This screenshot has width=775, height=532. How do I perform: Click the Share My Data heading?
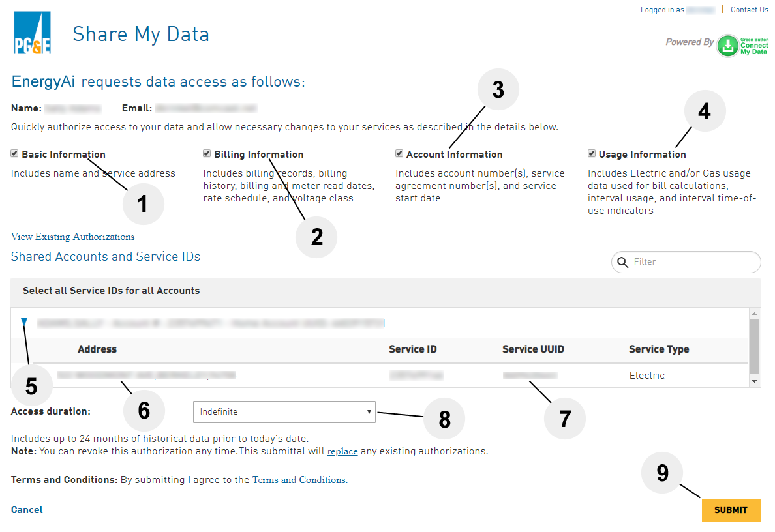pyautogui.click(x=141, y=34)
